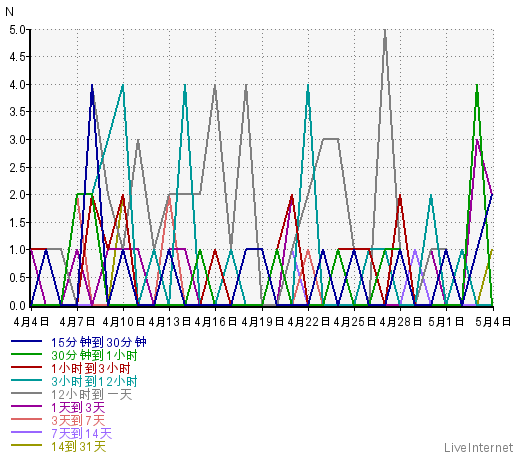Click the green 30分钟到1小时 legend line
The image size is (520, 457).
pos(26,354)
